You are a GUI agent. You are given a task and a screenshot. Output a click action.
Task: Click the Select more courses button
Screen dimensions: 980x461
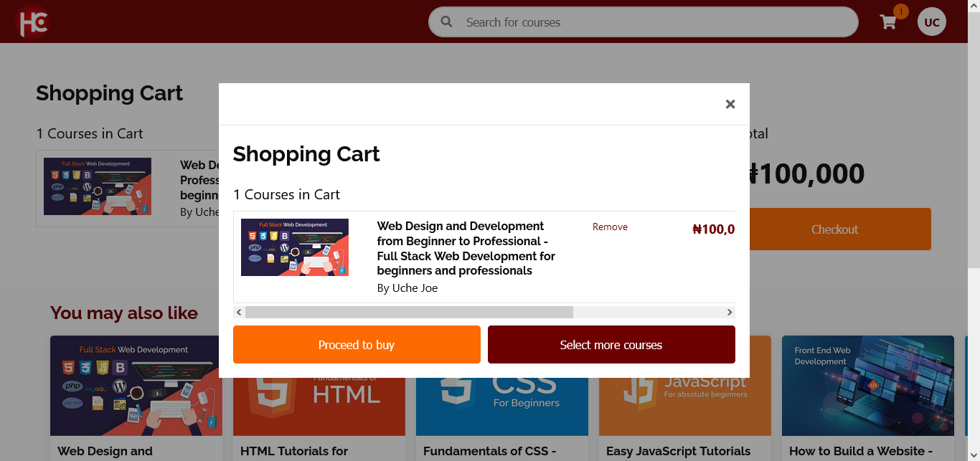(611, 345)
